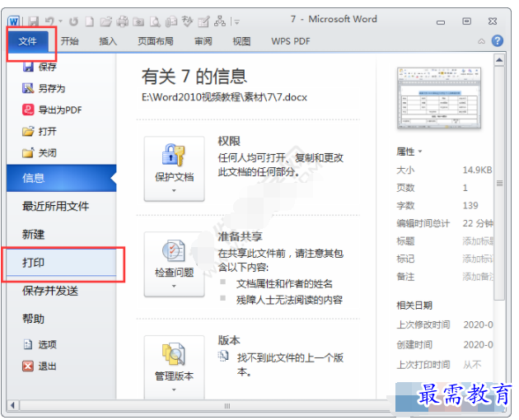
Task: Switch to the 页面布局 ribbon tab
Action: coord(156,41)
